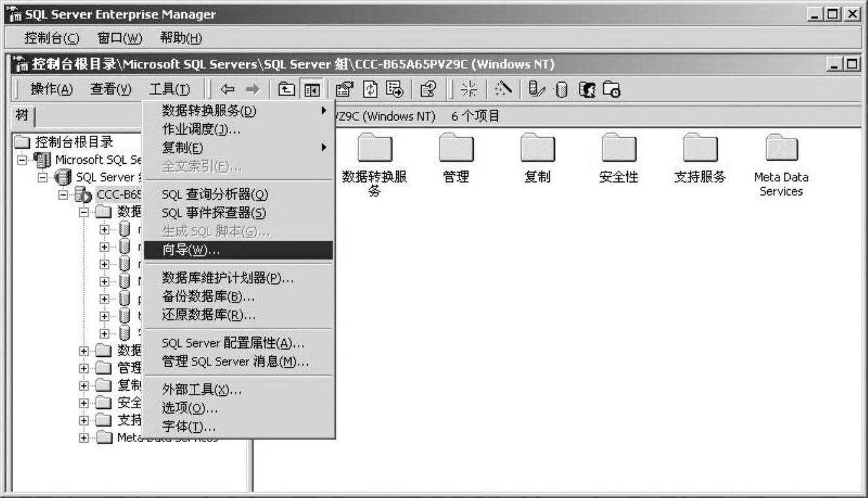Click the New Job toolbar icon

tap(612, 89)
